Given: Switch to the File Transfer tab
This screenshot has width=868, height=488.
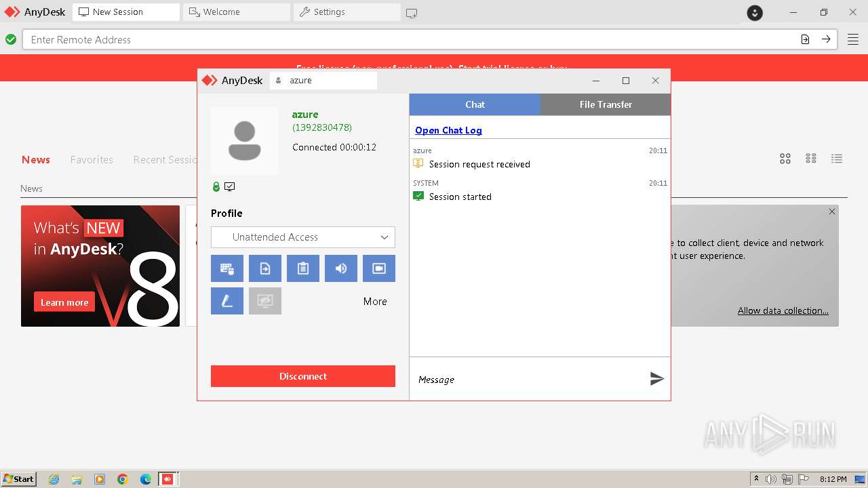Looking at the screenshot, I should (x=606, y=104).
